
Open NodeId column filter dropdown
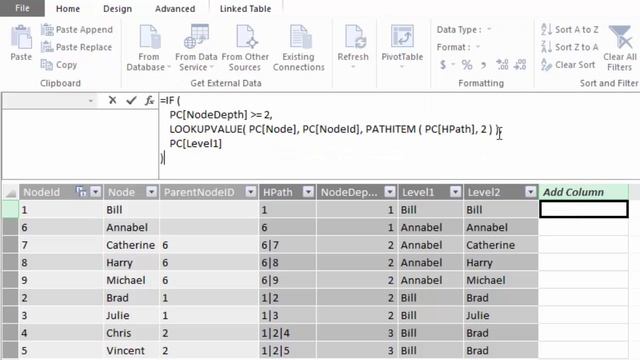[96, 192]
